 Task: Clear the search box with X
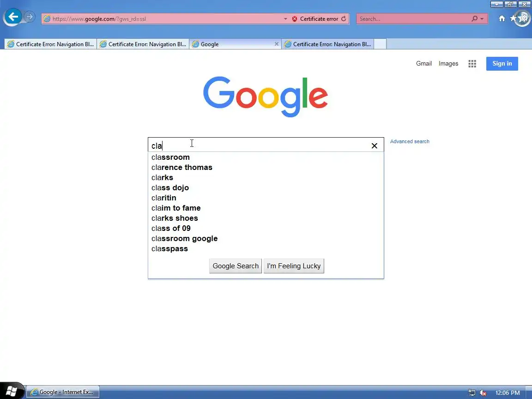(374, 145)
